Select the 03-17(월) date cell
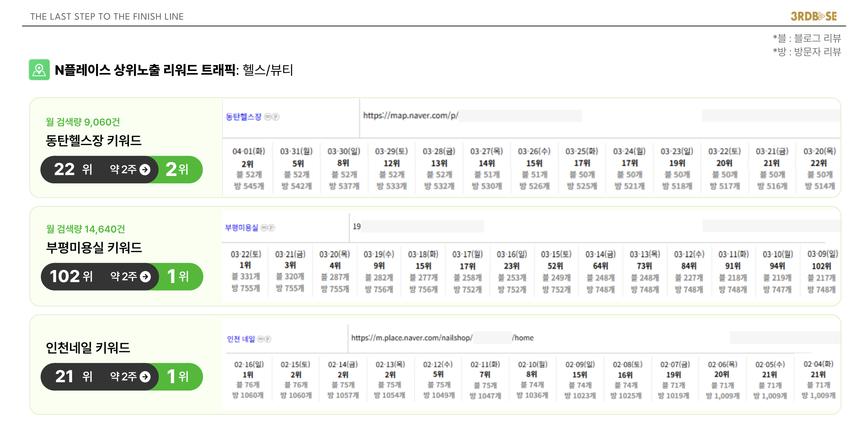 coord(467,254)
